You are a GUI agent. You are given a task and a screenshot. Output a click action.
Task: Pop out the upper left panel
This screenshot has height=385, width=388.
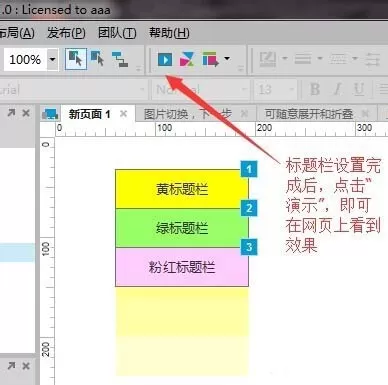point(11,113)
